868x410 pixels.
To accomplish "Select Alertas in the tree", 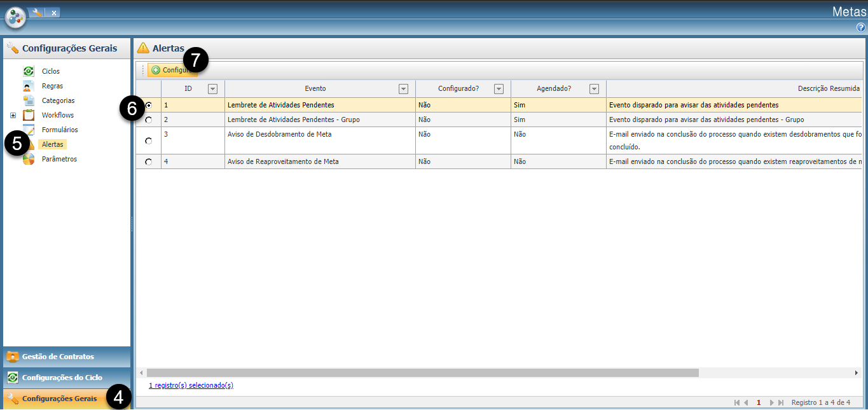I will (52, 144).
